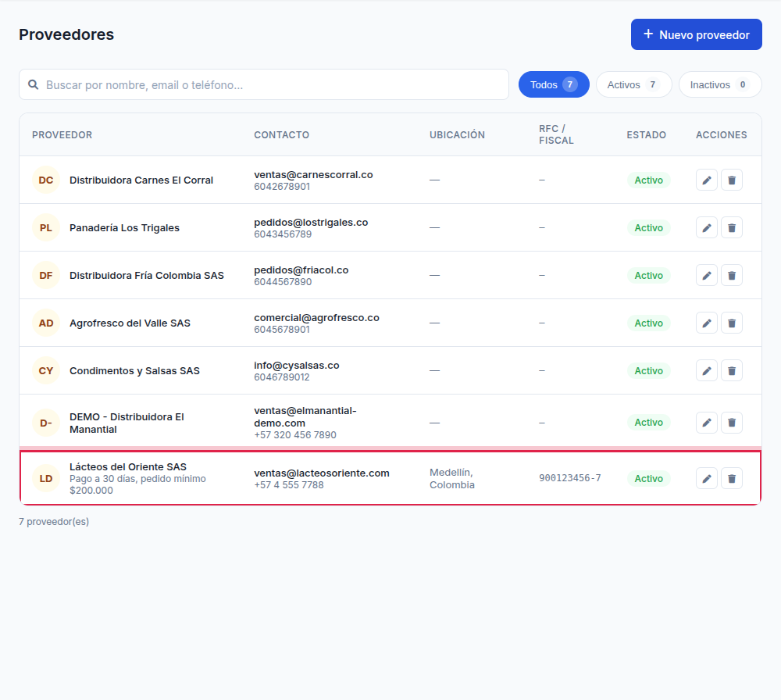Select the Todos filter tab

pos(554,84)
